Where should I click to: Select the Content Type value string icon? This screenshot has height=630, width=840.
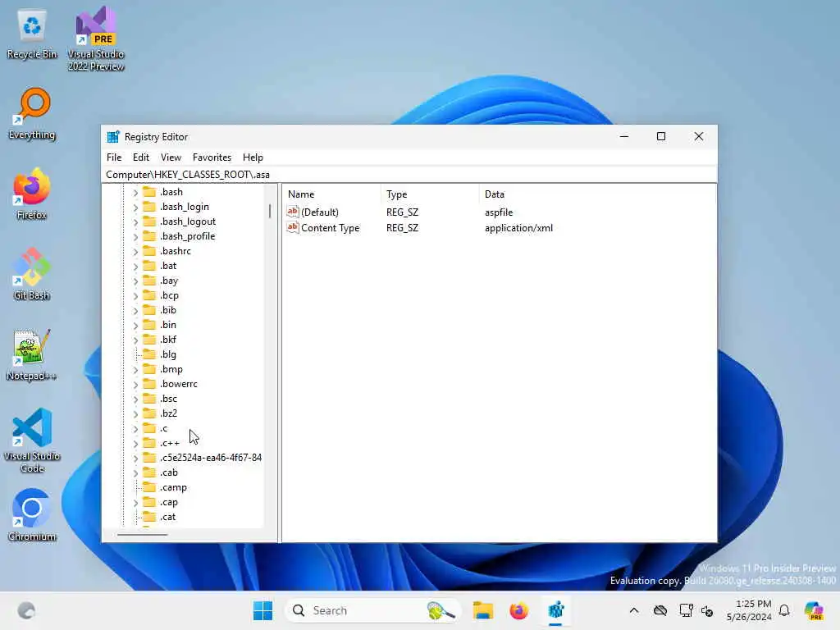[x=293, y=227]
